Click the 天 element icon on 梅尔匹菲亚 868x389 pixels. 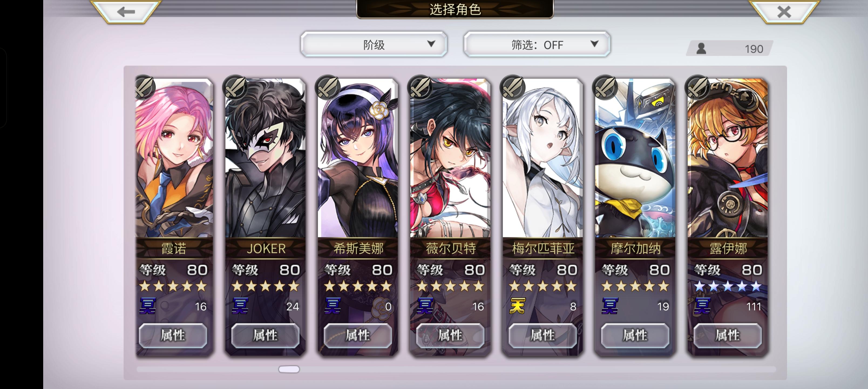click(518, 306)
